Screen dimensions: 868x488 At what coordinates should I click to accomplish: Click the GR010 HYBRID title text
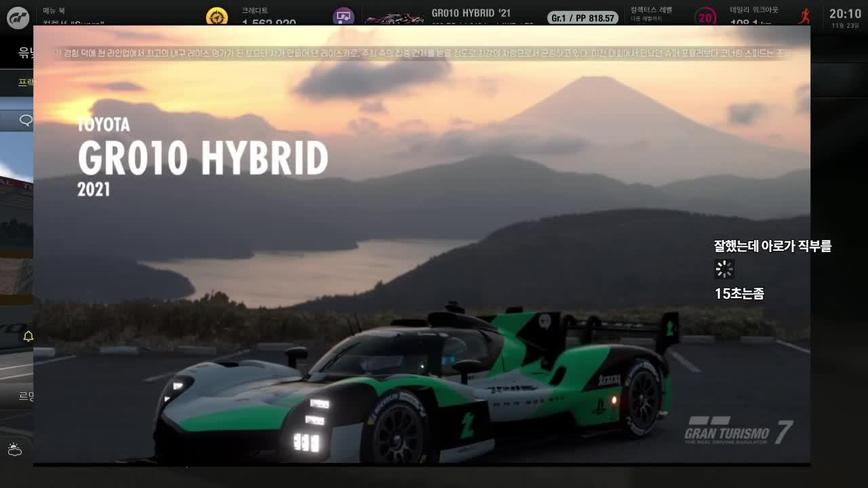pyautogui.click(x=203, y=158)
